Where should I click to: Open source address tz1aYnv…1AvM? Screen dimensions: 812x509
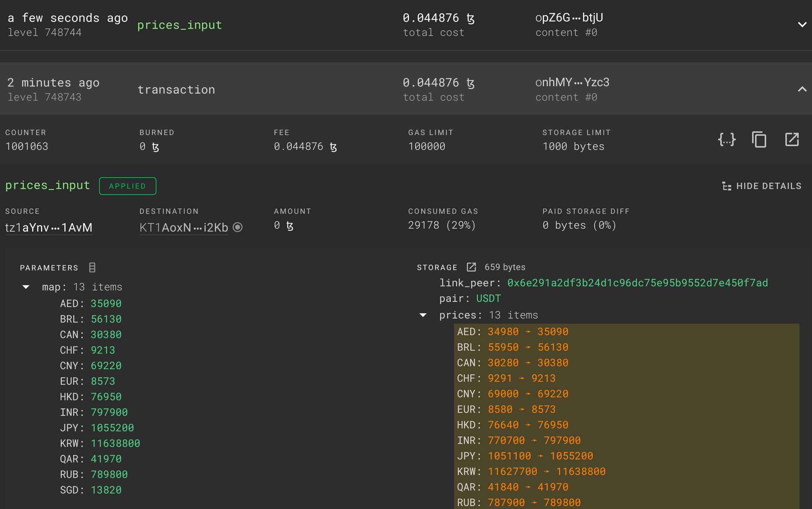(49, 227)
